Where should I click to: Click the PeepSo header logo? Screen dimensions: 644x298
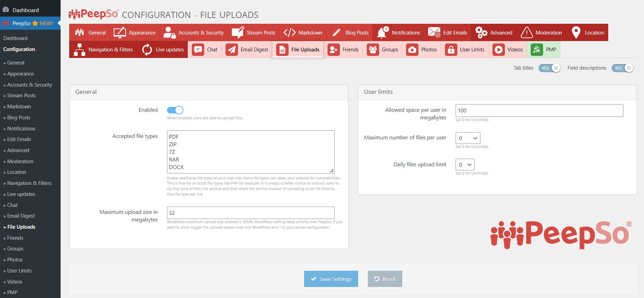(93, 14)
